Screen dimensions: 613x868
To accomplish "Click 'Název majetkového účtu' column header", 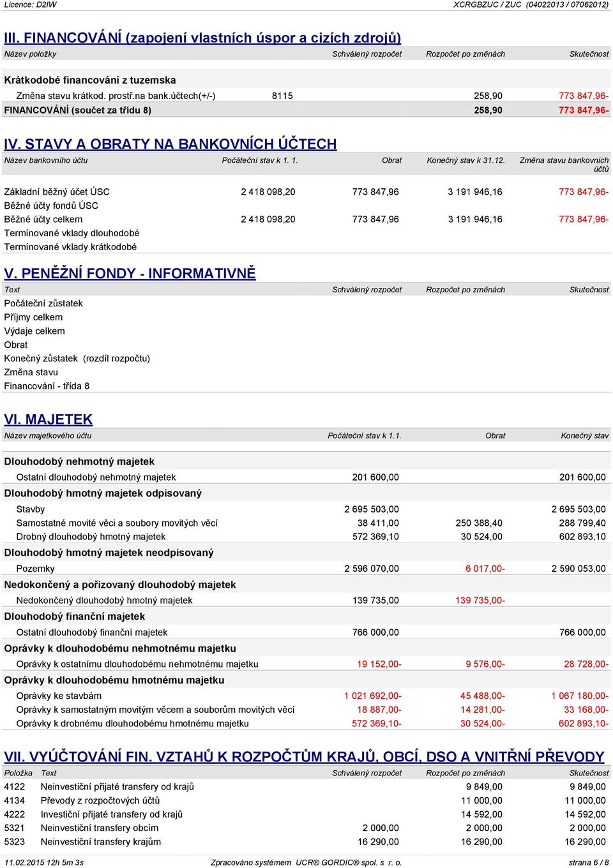I will (48, 436).
